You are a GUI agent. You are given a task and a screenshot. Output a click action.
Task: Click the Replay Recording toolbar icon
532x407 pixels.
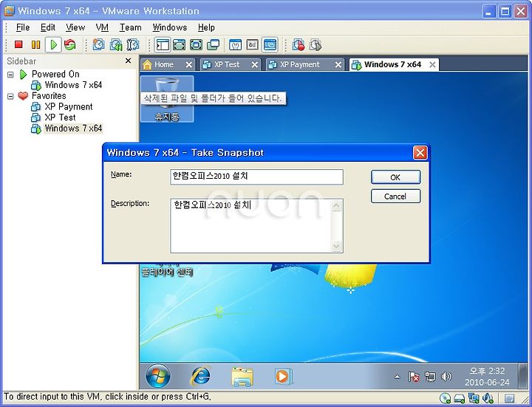(316, 45)
